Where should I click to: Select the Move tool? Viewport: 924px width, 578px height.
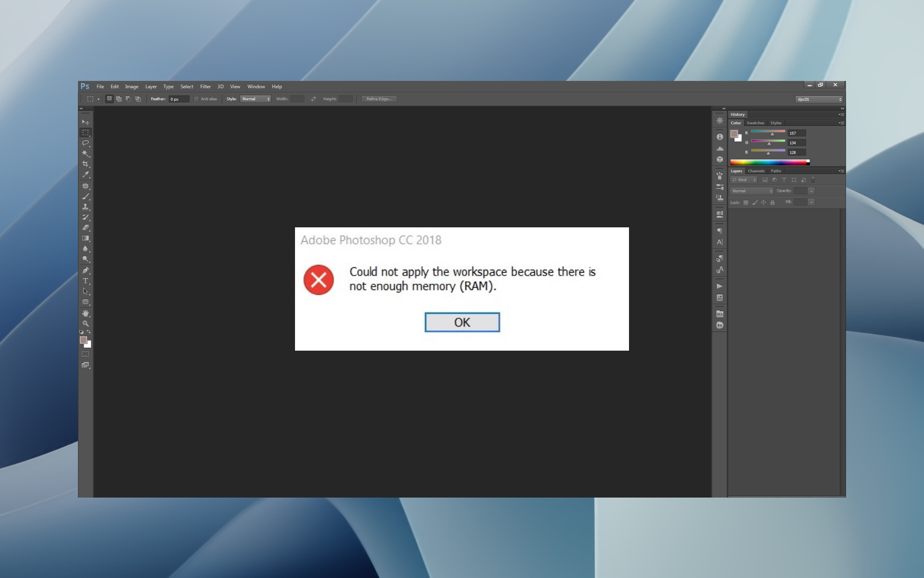pyautogui.click(x=86, y=122)
